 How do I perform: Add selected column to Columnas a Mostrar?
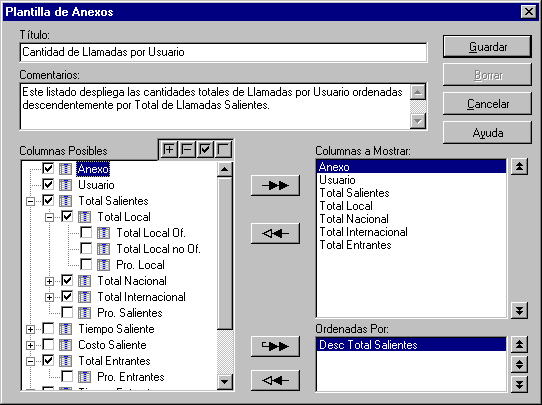pos(275,186)
